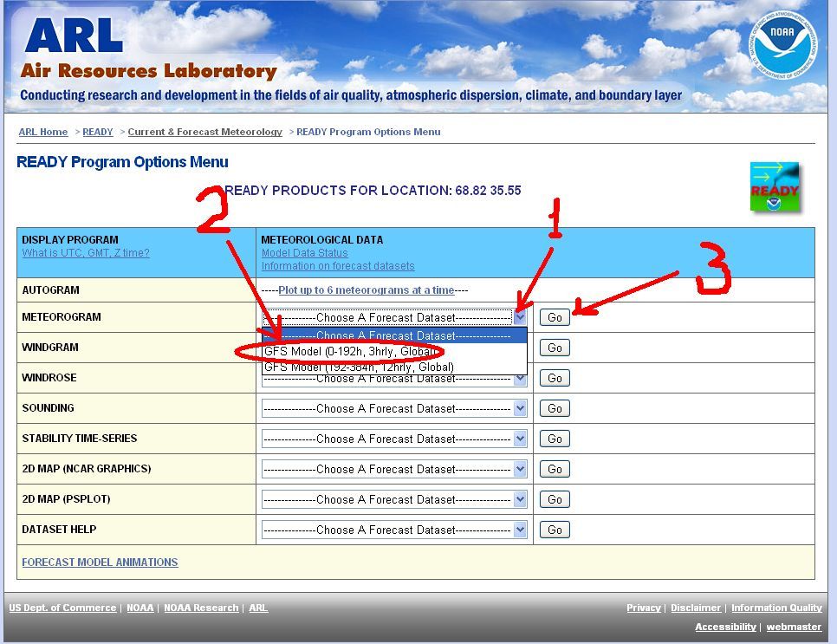Viewport: 837px width, 644px height.
Task: Open the Meteorogram forecast dataset dropdown
Action: [x=394, y=317]
